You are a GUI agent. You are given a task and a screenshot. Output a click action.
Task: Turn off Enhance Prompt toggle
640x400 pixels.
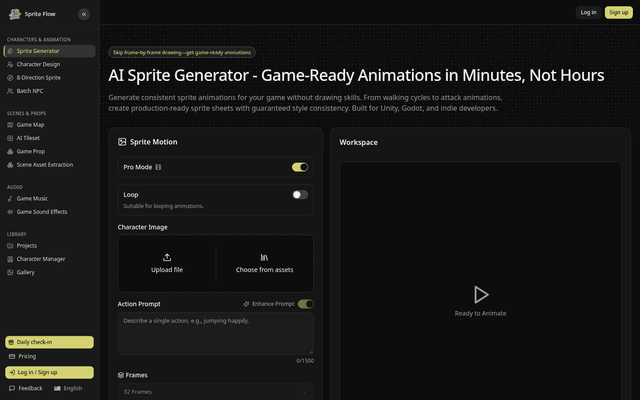tap(306, 304)
